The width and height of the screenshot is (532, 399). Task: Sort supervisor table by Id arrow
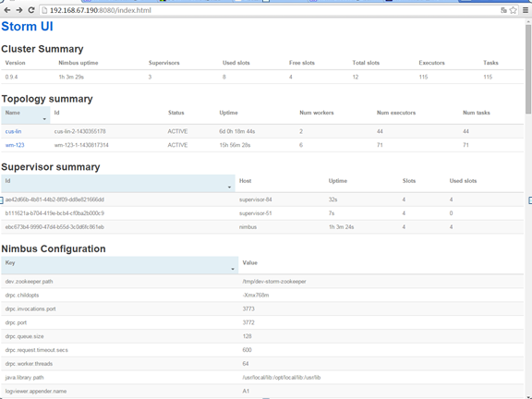(x=229, y=187)
